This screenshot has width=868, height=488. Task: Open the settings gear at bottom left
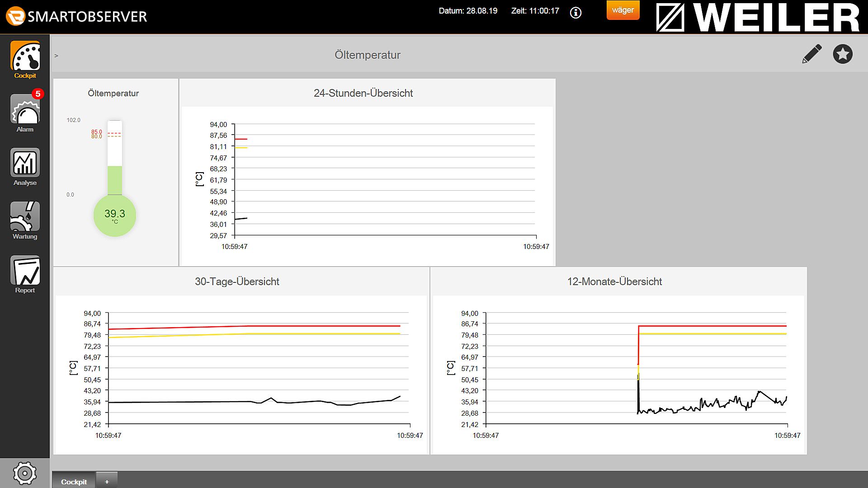25,474
